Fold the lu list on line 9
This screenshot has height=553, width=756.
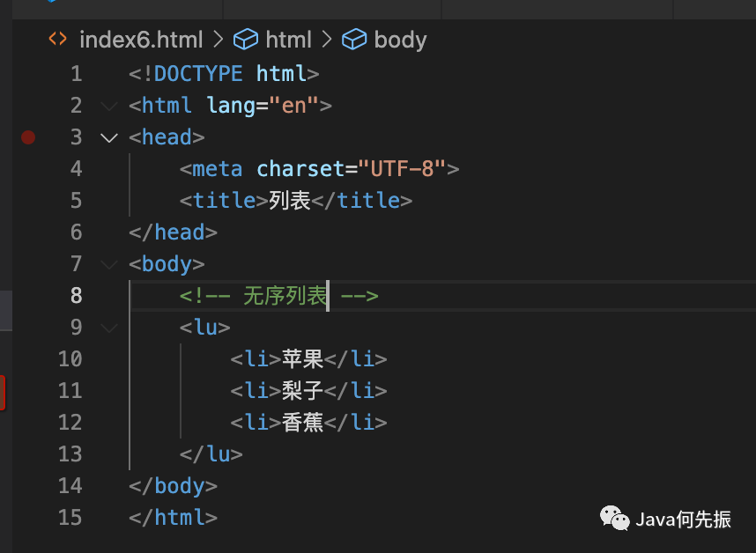click(109, 328)
